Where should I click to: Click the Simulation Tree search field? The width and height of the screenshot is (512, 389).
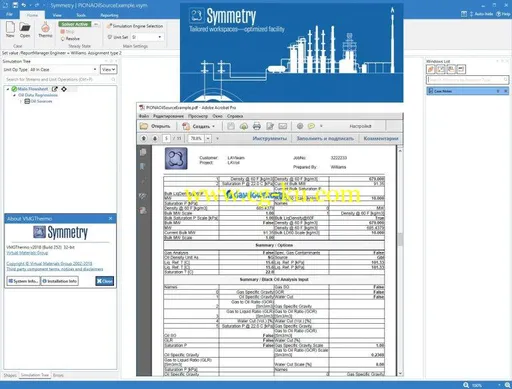click(x=60, y=79)
